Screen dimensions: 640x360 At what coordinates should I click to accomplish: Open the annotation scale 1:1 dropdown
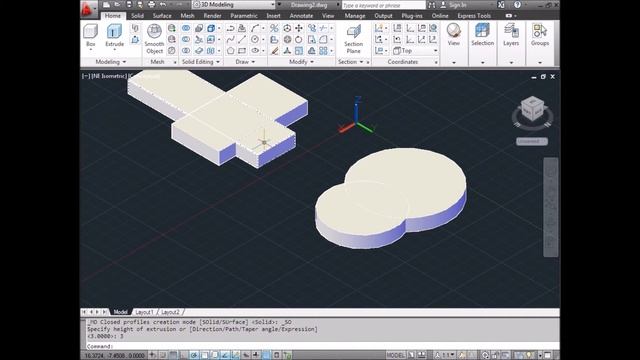click(446, 355)
